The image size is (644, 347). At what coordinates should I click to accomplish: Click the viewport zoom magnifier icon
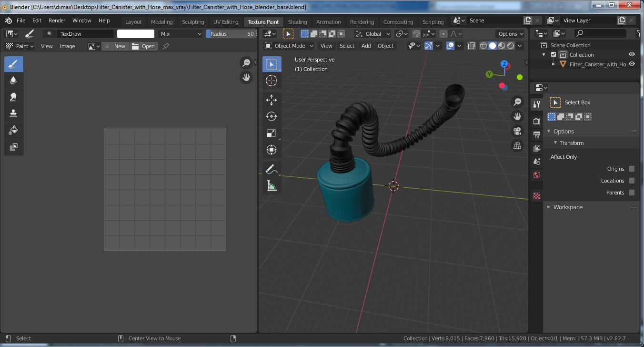(517, 102)
